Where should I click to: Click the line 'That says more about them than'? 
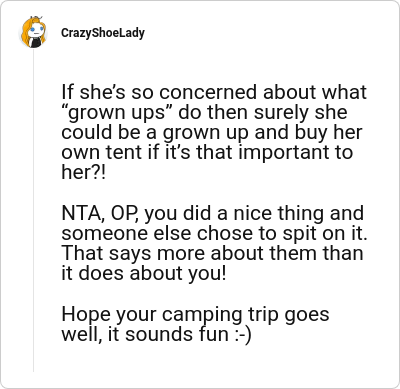[212, 253]
